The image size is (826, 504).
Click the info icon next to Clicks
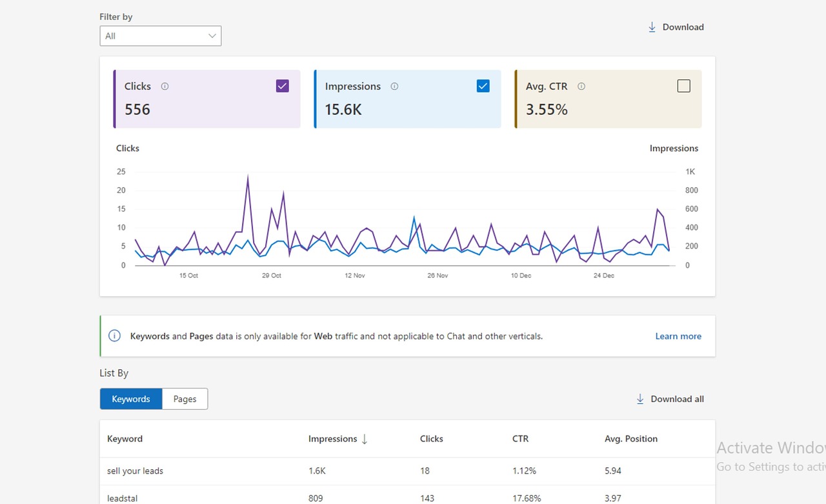coord(165,86)
